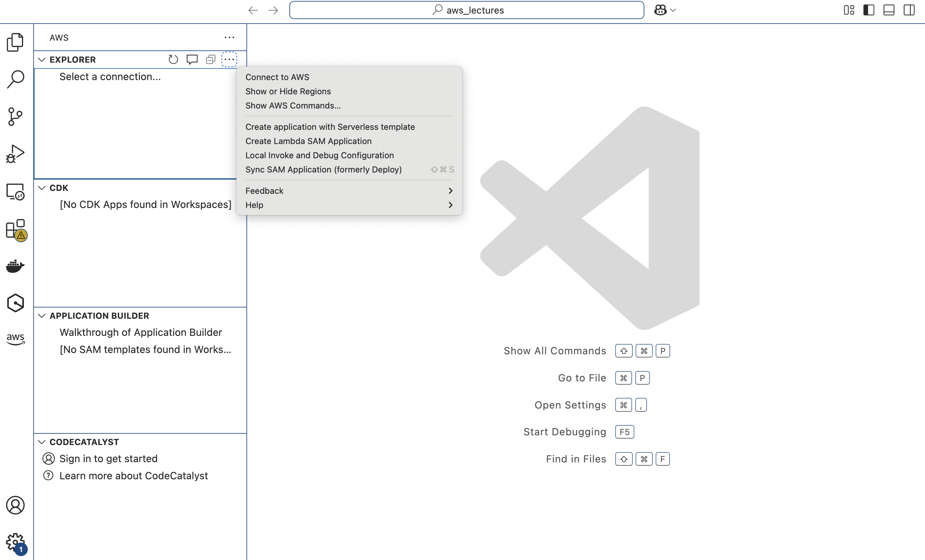Select Show AWS Commands...
The image size is (925, 560).
[x=349, y=106]
